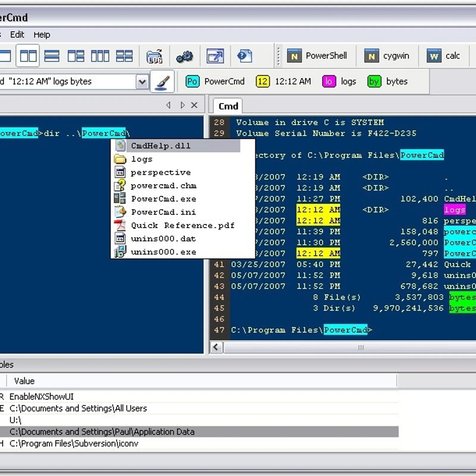The image size is (476, 476).
Task: Toggle the green bytes highlight tag
Action: [x=388, y=81]
